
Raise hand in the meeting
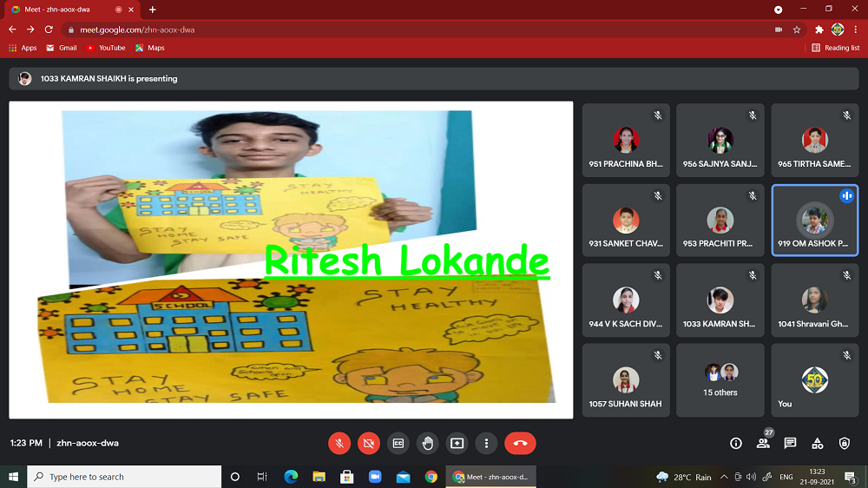(x=427, y=443)
